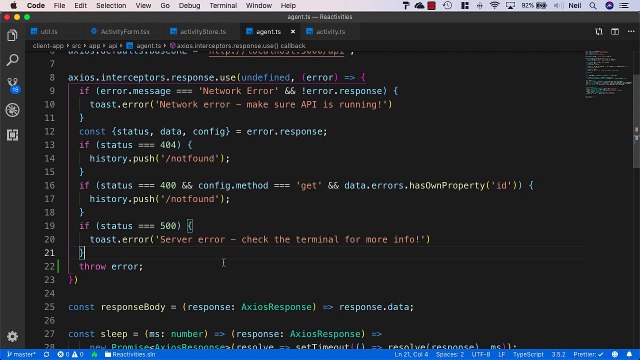Viewport: 640px width, 360px height.
Task: Open the Help menu
Action: (x=288, y=5)
